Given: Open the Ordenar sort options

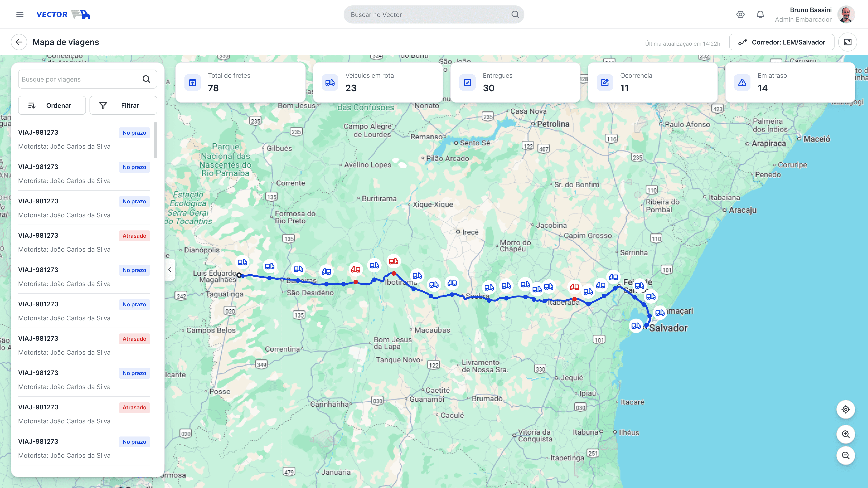Looking at the screenshot, I should coord(52,106).
